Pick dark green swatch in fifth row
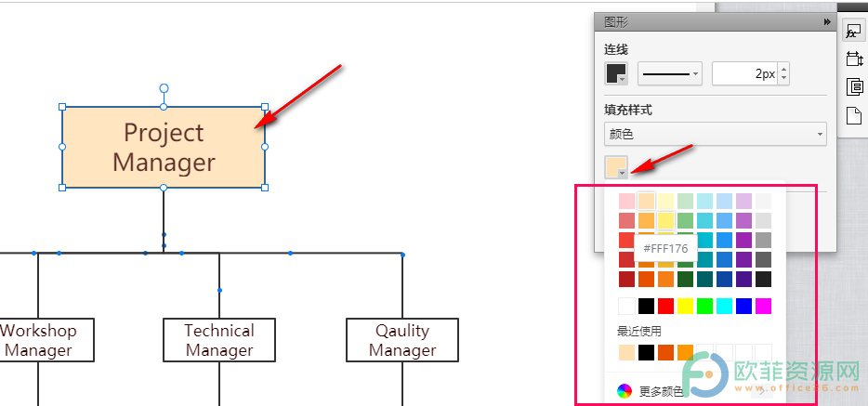The image size is (868, 406). 685,279
